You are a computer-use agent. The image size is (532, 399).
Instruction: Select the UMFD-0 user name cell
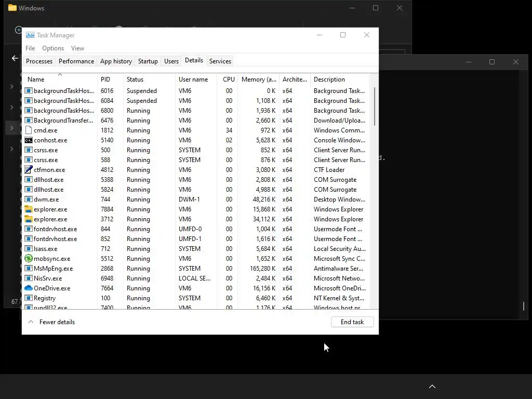pyautogui.click(x=190, y=229)
